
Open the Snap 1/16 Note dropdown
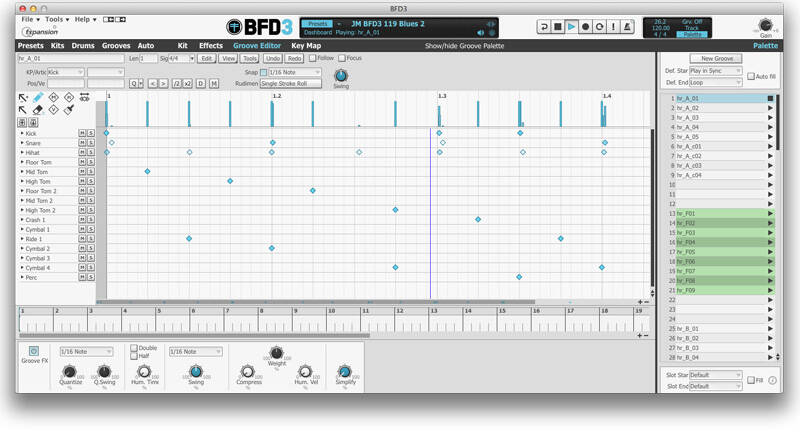pos(295,72)
